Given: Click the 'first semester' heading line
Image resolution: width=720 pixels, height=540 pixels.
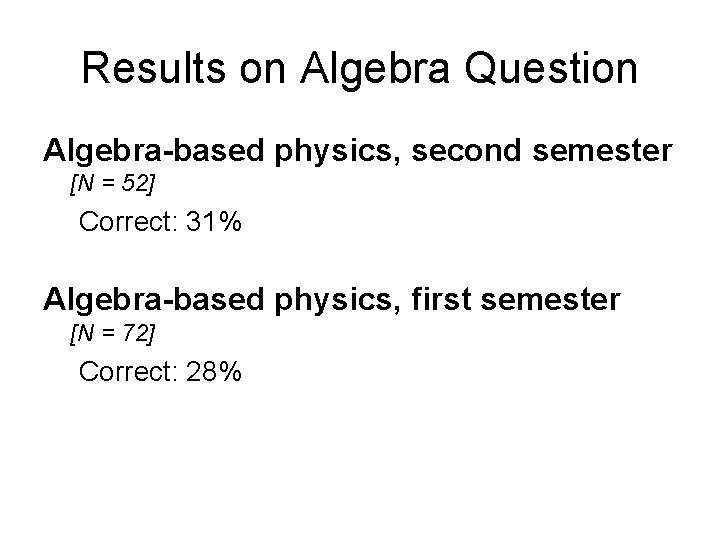Looking at the screenshot, I should click(332, 300).
